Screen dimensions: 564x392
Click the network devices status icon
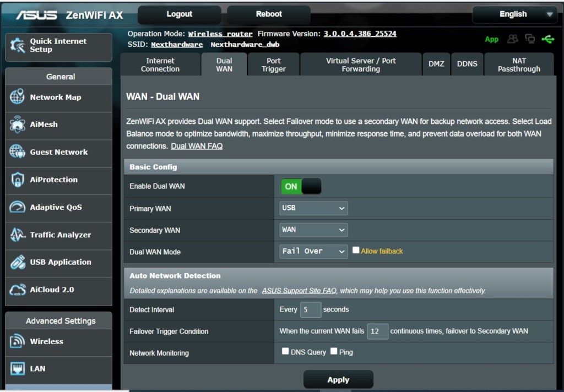click(x=530, y=39)
